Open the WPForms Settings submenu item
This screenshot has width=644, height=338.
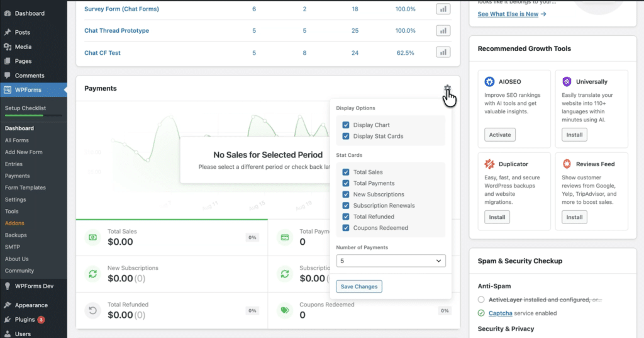[x=15, y=200]
